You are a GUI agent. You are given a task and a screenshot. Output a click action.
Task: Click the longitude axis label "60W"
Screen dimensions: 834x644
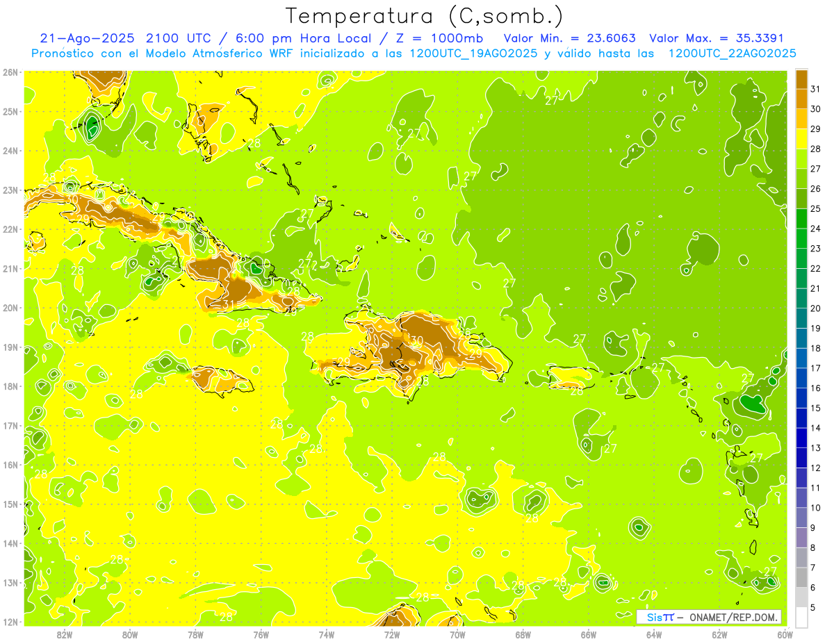pyautogui.click(x=785, y=634)
